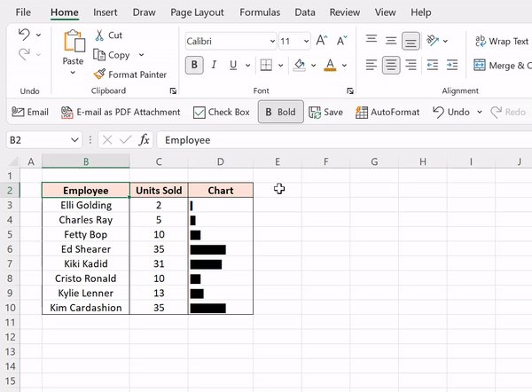Toggle the Center horizontal alignment button
The image size is (532, 392).
coord(391,65)
